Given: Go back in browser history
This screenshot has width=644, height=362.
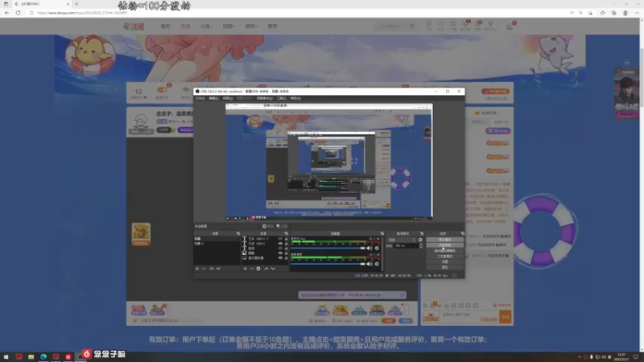Looking at the screenshot, I should 7,13.
